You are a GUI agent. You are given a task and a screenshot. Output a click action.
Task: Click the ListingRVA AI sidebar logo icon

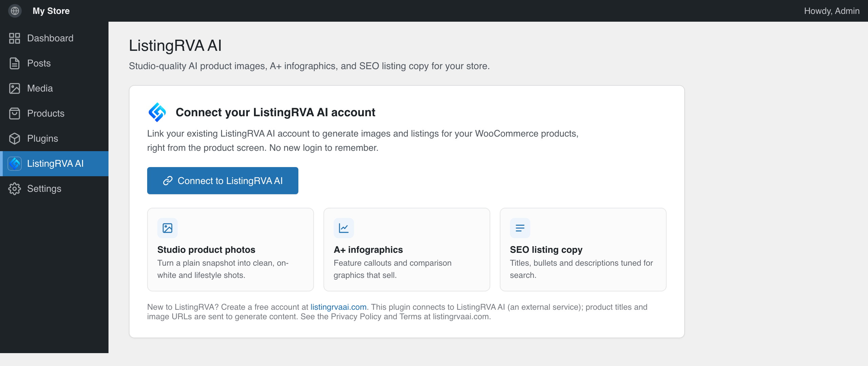coord(15,164)
